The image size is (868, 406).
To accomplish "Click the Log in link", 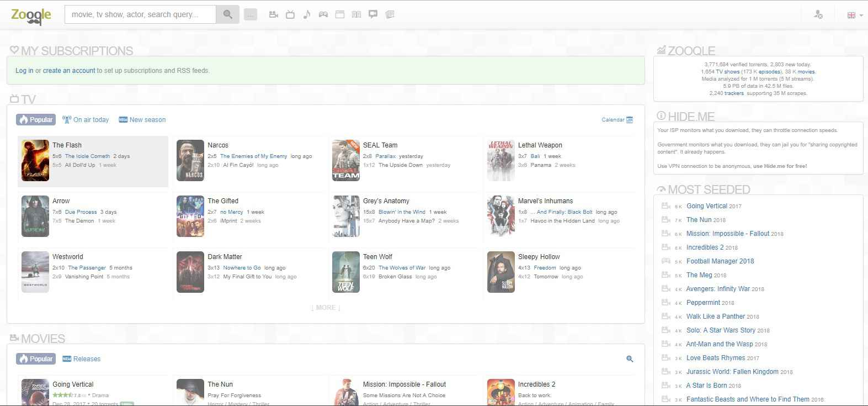I will pos(24,71).
